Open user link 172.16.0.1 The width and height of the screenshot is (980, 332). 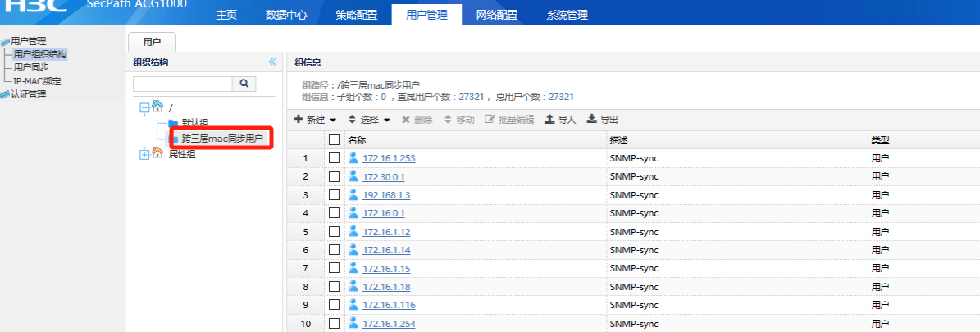384,213
